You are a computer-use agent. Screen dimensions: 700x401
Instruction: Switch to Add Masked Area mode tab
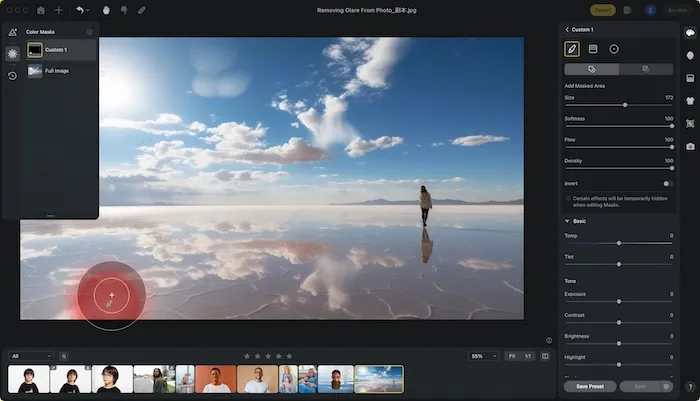coord(592,69)
